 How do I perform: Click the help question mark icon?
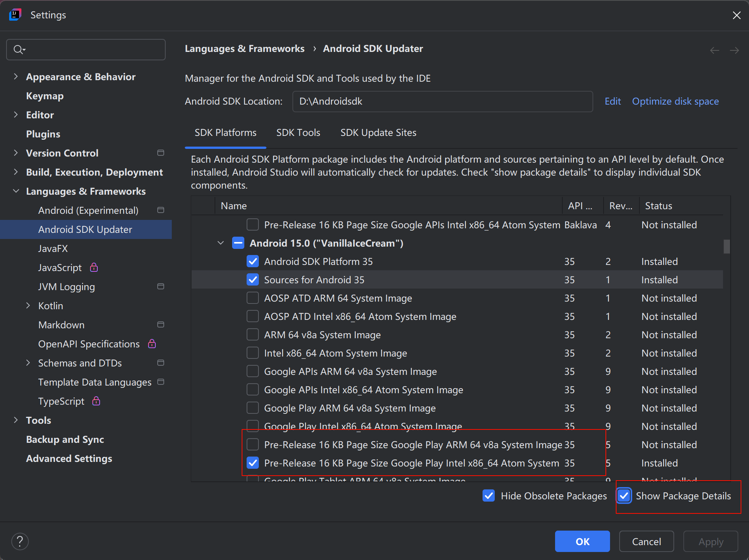(x=20, y=541)
